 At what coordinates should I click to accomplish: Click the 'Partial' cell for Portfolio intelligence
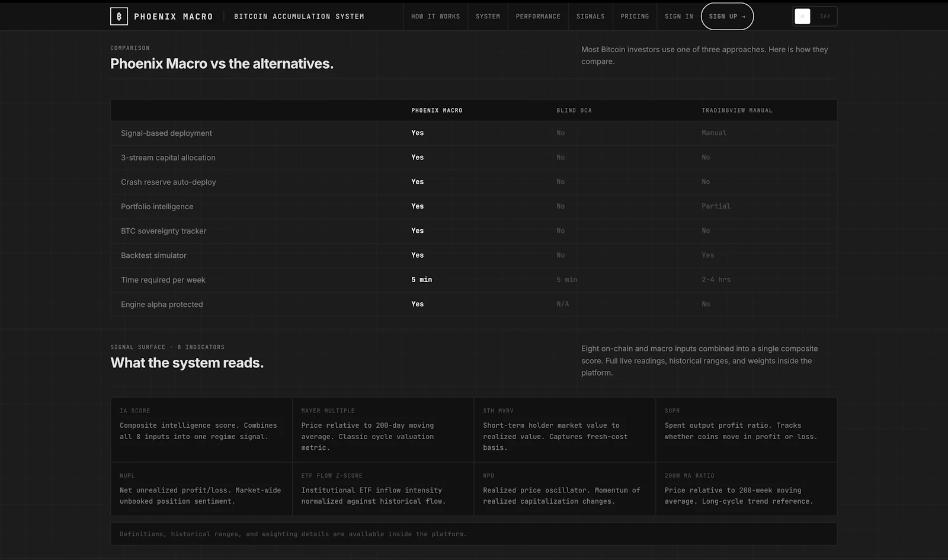point(716,206)
